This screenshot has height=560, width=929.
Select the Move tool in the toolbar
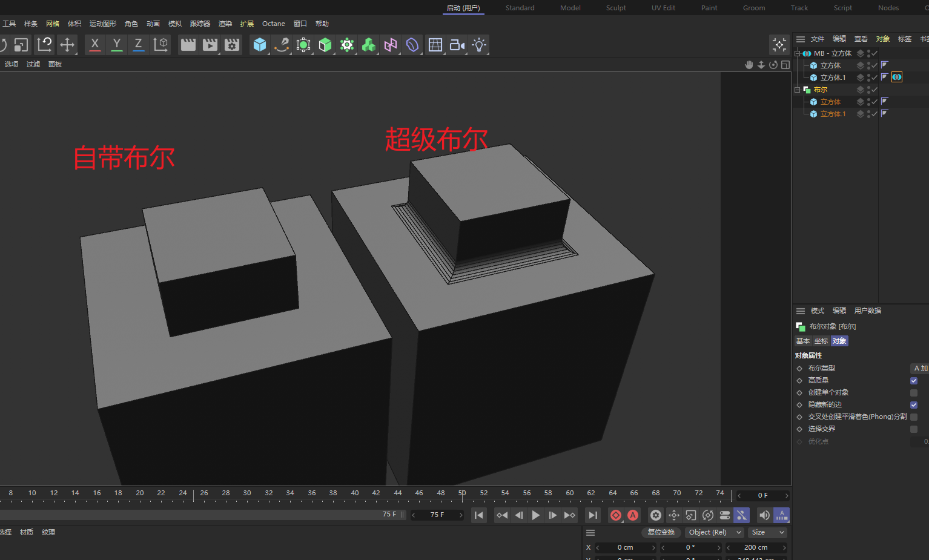(67, 45)
